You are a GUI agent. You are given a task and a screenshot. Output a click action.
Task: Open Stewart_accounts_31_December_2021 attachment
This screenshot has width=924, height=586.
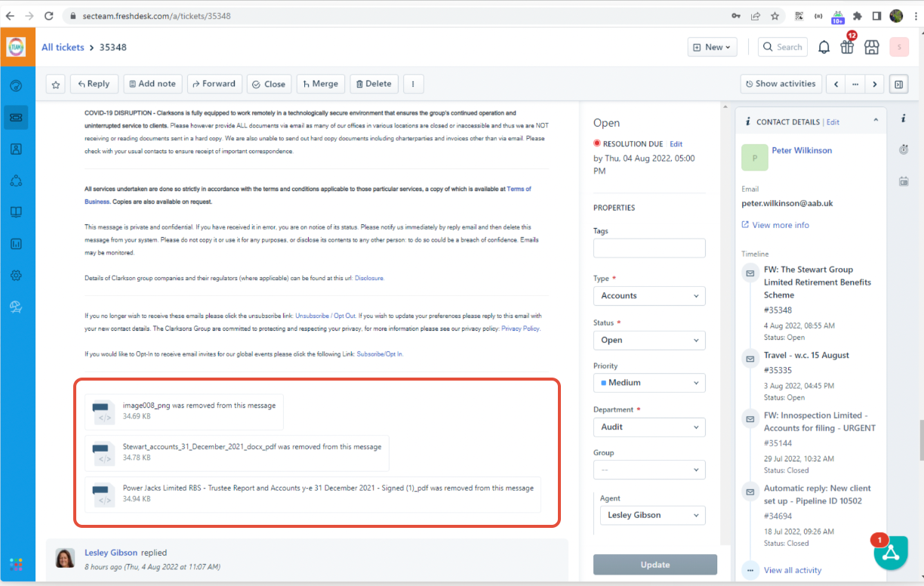(237, 453)
